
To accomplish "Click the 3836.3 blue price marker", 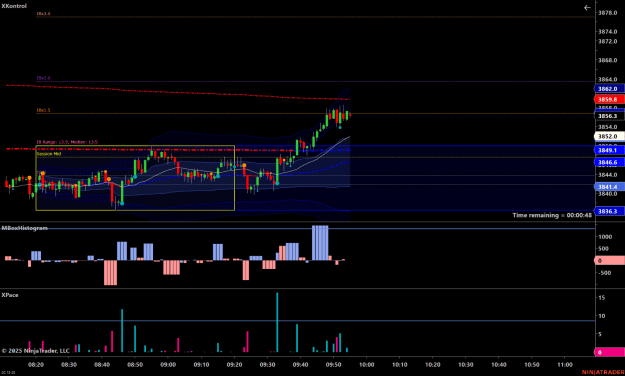I will coord(609,211).
